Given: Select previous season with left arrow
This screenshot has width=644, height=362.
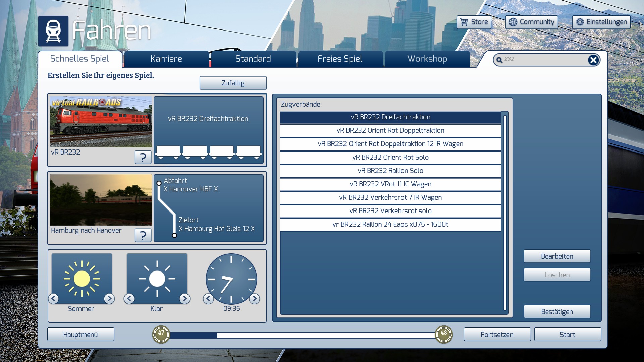Looking at the screenshot, I should pyautogui.click(x=54, y=298).
